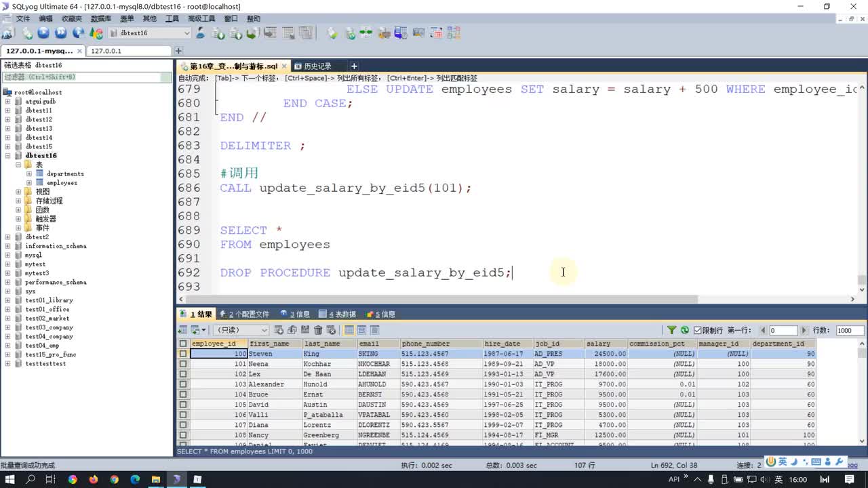This screenshot has height=488, width=868.
Task: Click the new connection toolbar icon
Action: click(x=8, y=33)
